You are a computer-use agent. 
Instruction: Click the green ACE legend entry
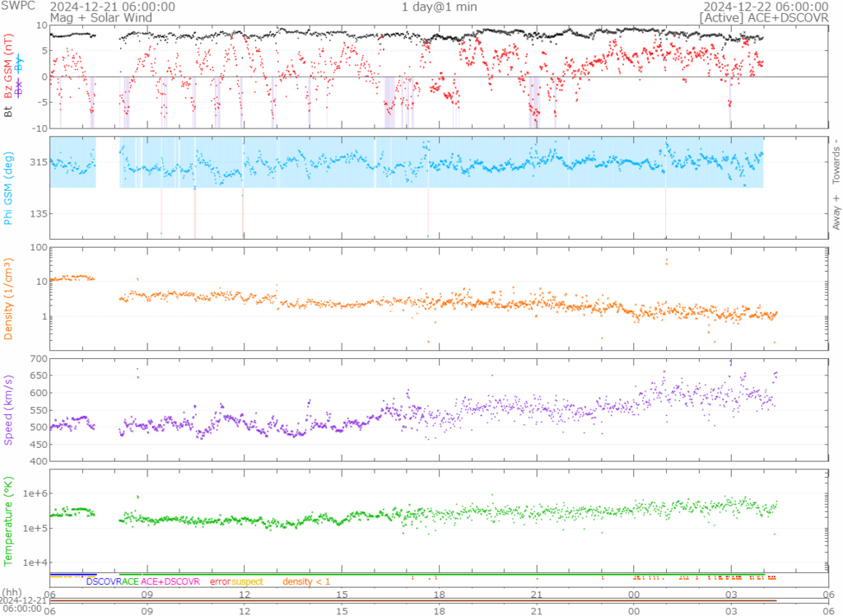click(130, 581)
